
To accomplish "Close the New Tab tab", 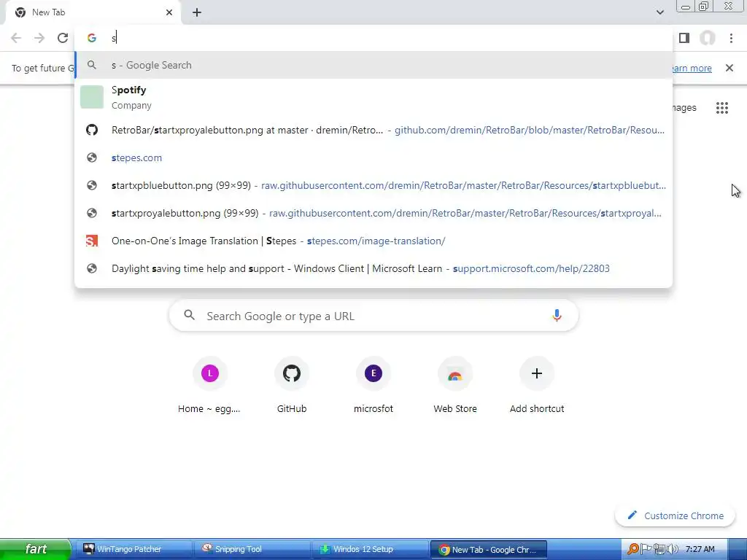I will pyautogui.click(x=169, y=12).
